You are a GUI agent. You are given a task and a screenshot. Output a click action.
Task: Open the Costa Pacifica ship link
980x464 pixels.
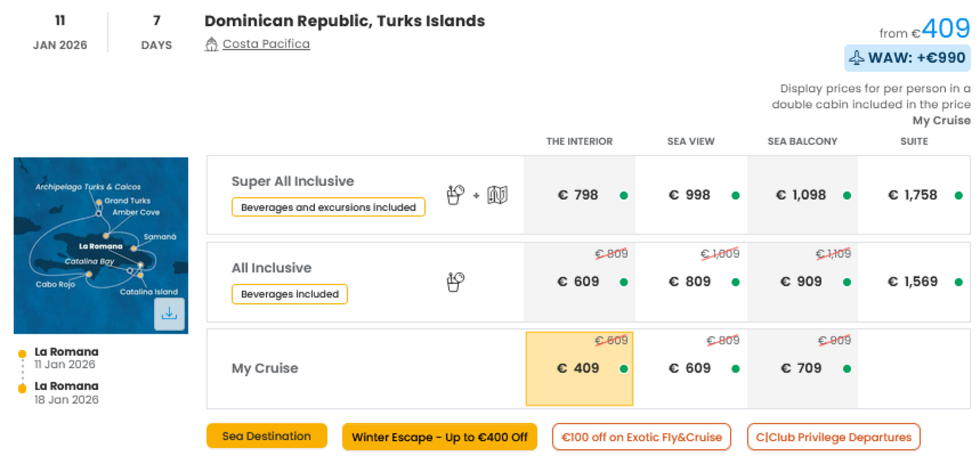266,44
